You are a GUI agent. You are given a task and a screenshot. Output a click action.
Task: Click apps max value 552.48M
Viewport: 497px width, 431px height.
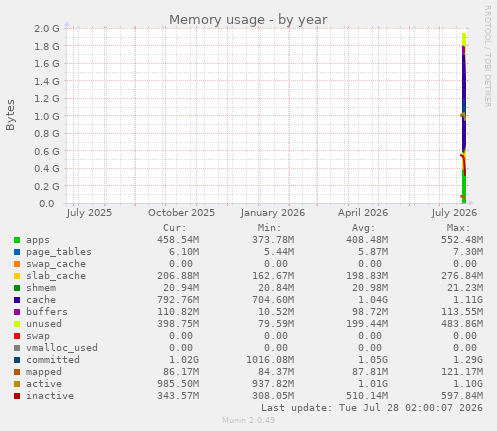[x=462, y=240]
